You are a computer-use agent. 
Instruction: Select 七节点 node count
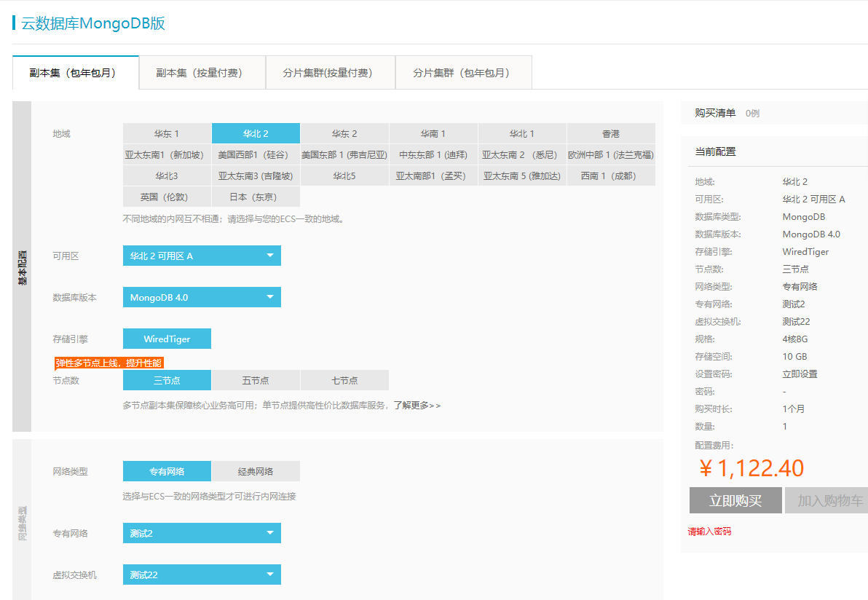click(344, 380)
